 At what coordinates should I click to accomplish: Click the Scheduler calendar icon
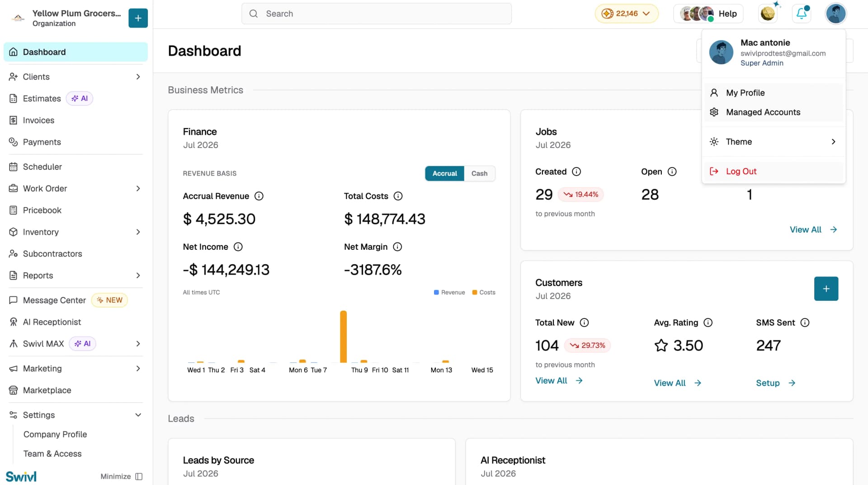[13, 167]
